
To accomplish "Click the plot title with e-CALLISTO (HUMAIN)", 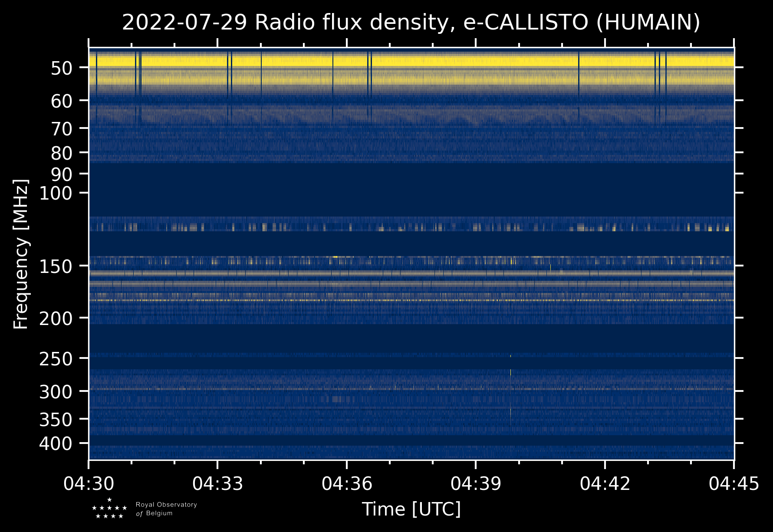I will coord(411,23).
